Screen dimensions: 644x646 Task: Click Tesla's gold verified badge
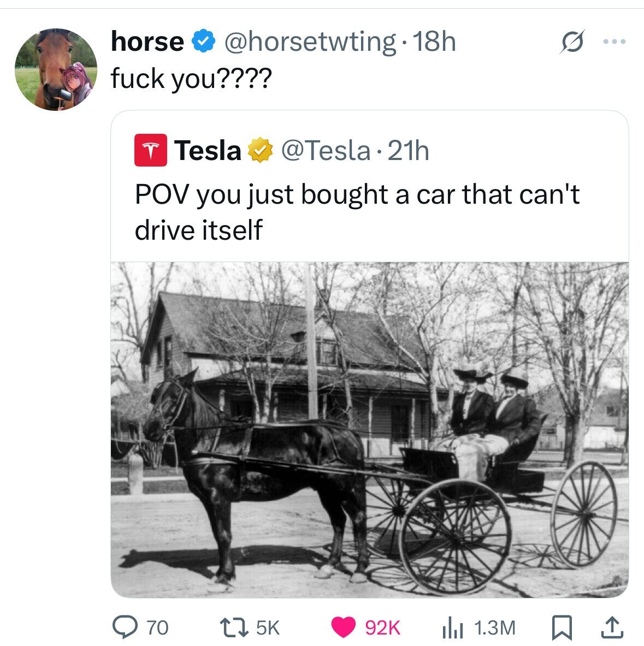point(261,151)
